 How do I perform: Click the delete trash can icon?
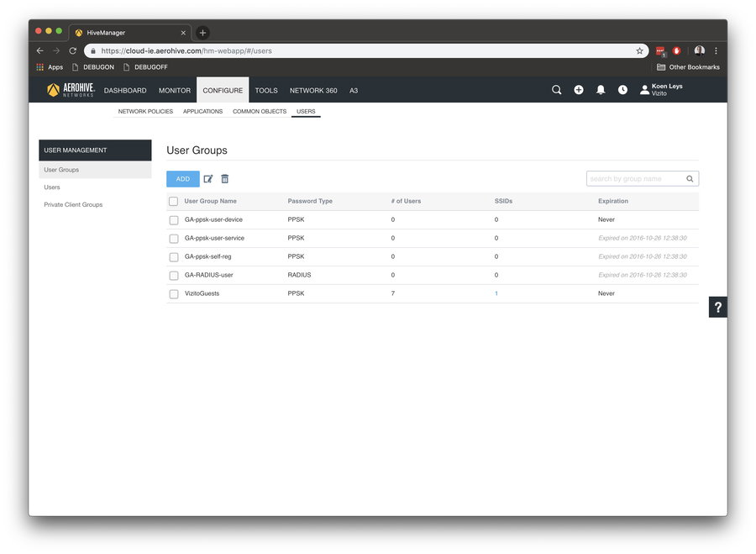[x=225, y=179]
